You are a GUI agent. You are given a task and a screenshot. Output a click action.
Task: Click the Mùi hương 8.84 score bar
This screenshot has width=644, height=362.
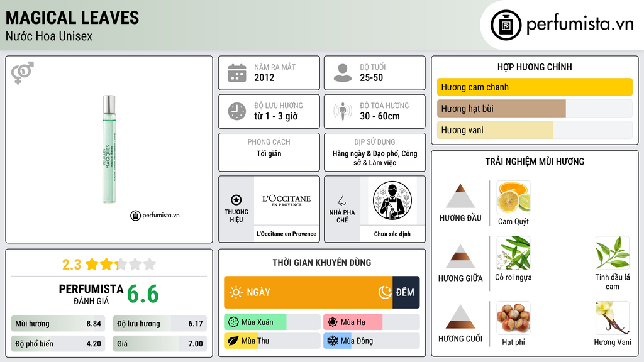click(x=58, y=324)
